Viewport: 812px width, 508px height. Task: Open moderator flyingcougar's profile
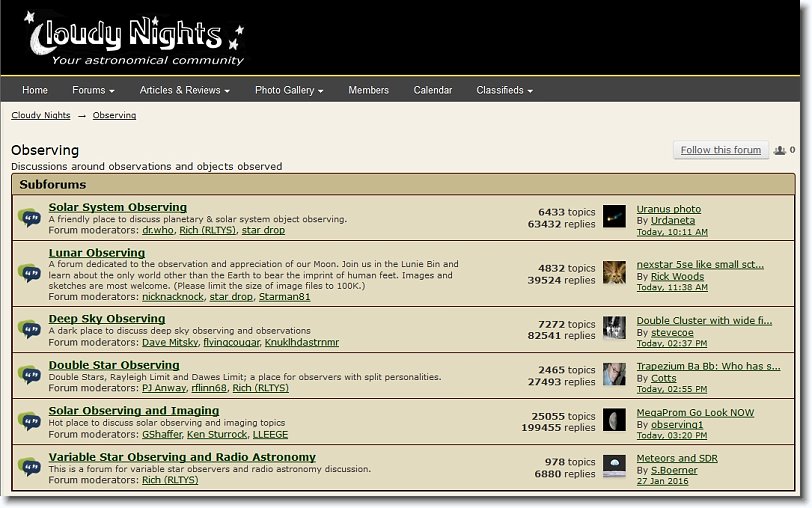point(231,342)
